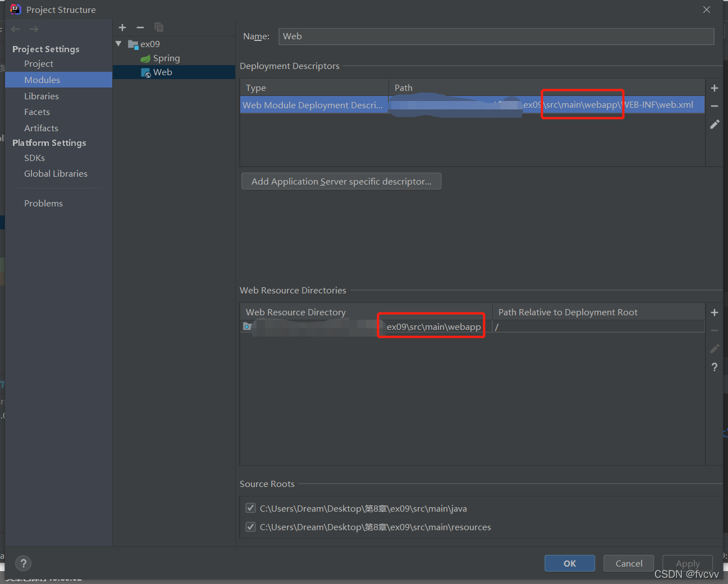Image resolution: width=728 pixels, height=584 pixels.
Task: Click the web resource directory folder icon
Action: pos(247,327)
